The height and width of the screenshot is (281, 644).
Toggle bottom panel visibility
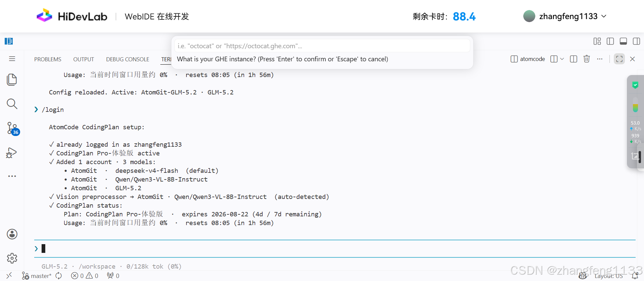[624, 41]
